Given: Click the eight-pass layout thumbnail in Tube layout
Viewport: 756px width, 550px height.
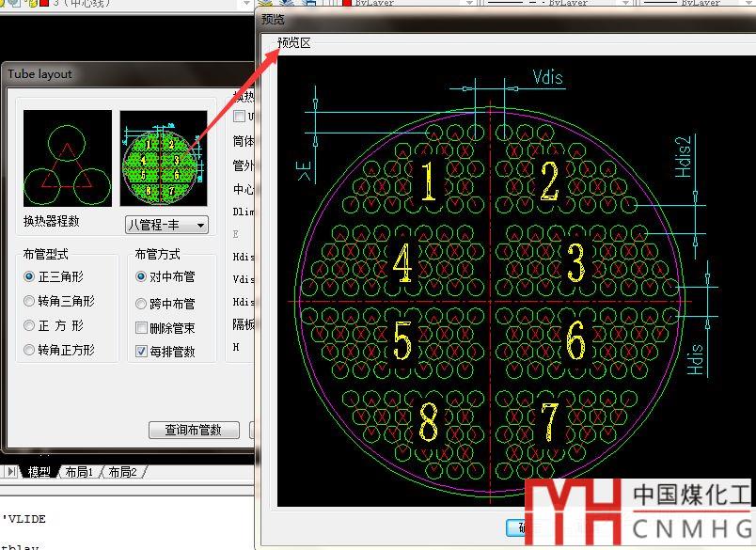Looking at the screenshot, I should (164, 158).
